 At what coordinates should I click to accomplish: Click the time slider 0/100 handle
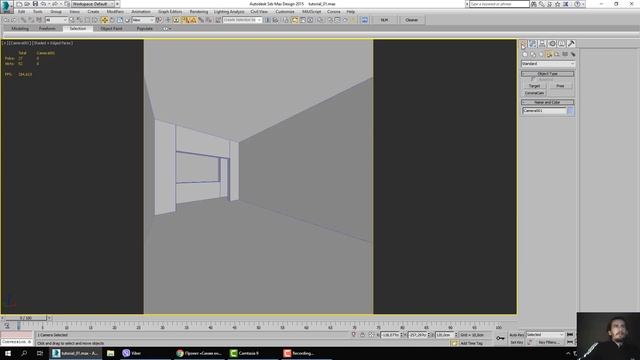(x=25, y=318)
